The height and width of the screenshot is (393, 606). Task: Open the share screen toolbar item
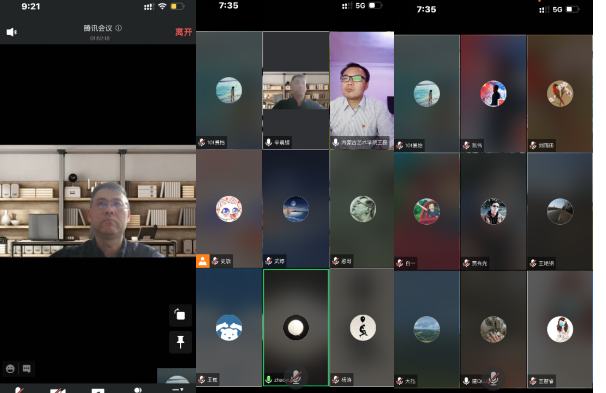tap(98, 390)
